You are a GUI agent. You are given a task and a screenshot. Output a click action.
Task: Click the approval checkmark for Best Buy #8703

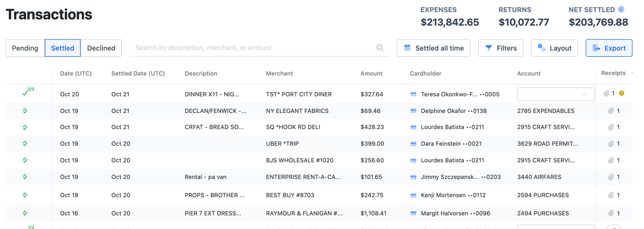[25, 195]
